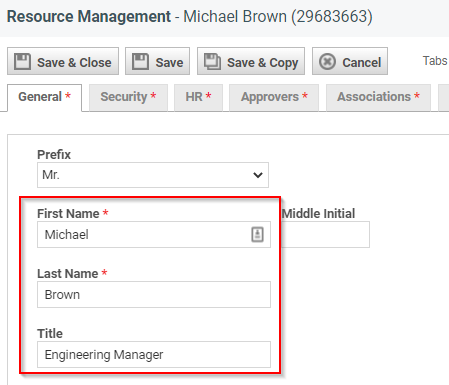Click the double-disk icon on Save & Copy
The image size is (449, 385).
[212, 61]
